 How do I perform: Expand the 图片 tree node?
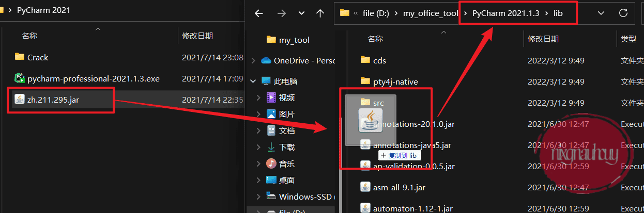pyautogui.click(x=258, y=114)
